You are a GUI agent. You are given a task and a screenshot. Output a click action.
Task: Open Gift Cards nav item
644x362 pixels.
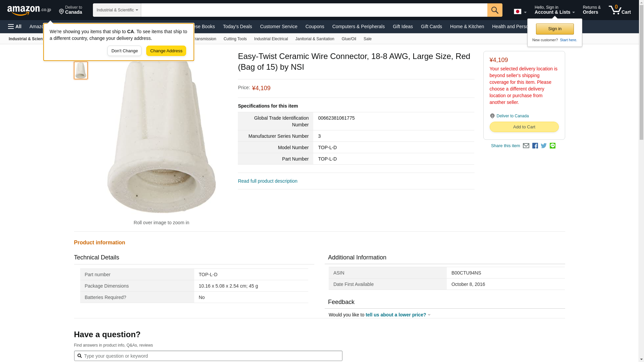coord(431,26)
